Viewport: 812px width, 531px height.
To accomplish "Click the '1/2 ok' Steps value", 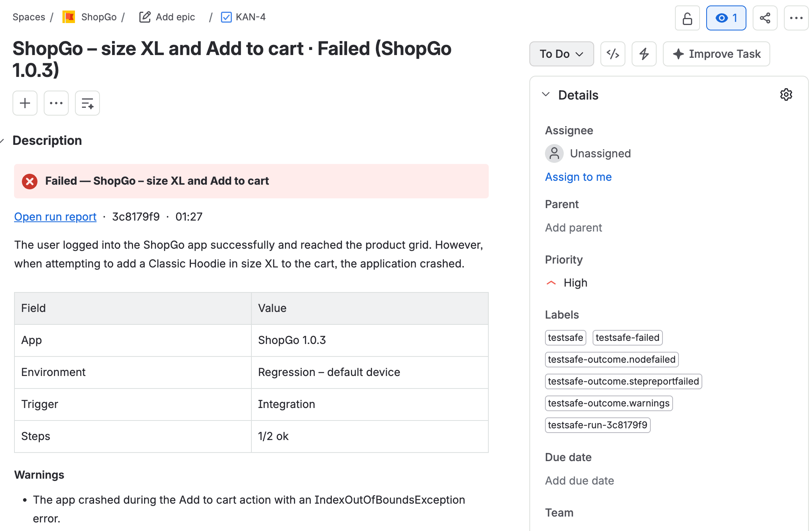I will [273, 437].
